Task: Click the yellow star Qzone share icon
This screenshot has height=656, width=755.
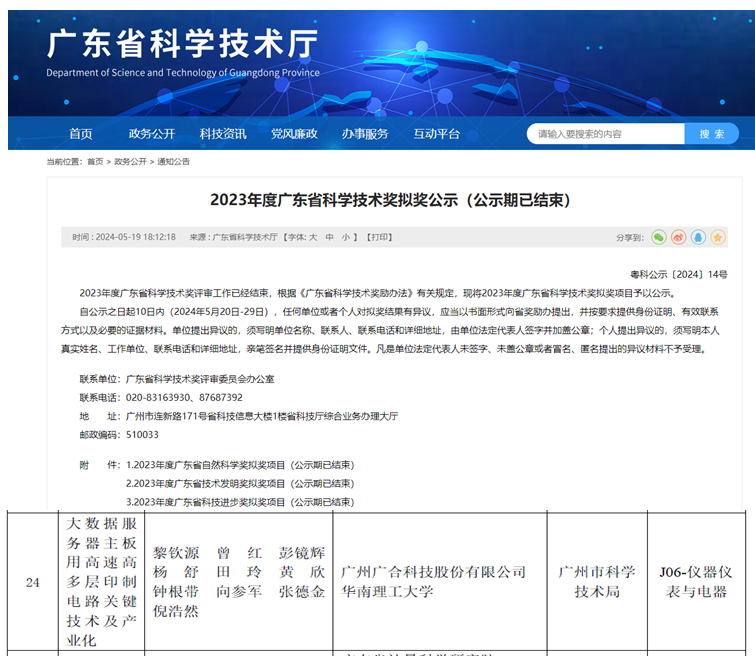Action: tap(718, 237)
